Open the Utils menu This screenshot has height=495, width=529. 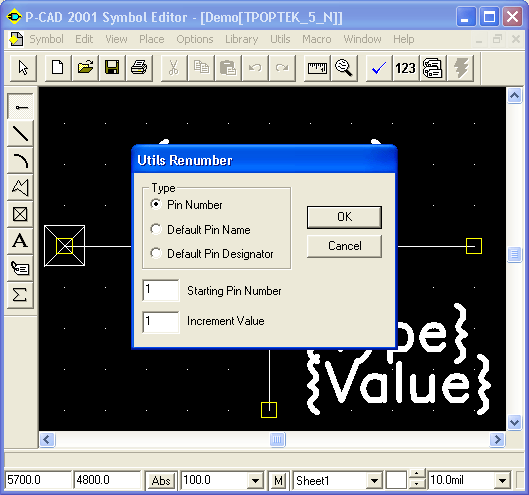[280, 39]
